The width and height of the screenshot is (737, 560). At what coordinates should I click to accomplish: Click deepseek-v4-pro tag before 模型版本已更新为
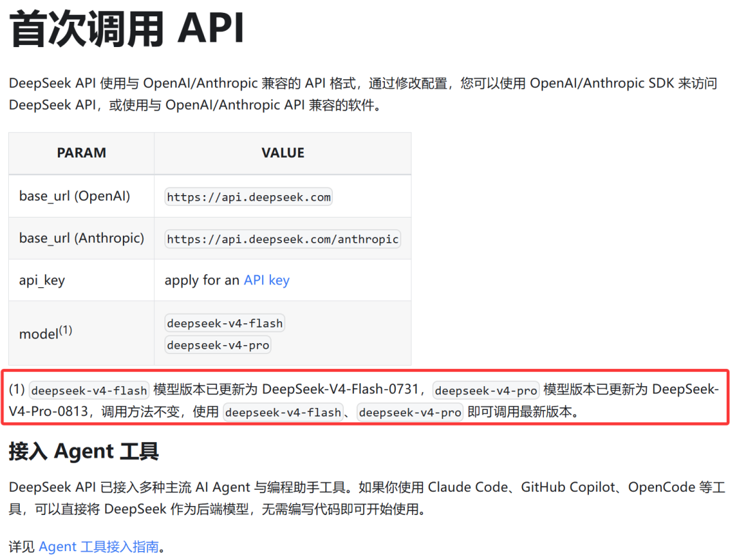click(x=486, y=390)
